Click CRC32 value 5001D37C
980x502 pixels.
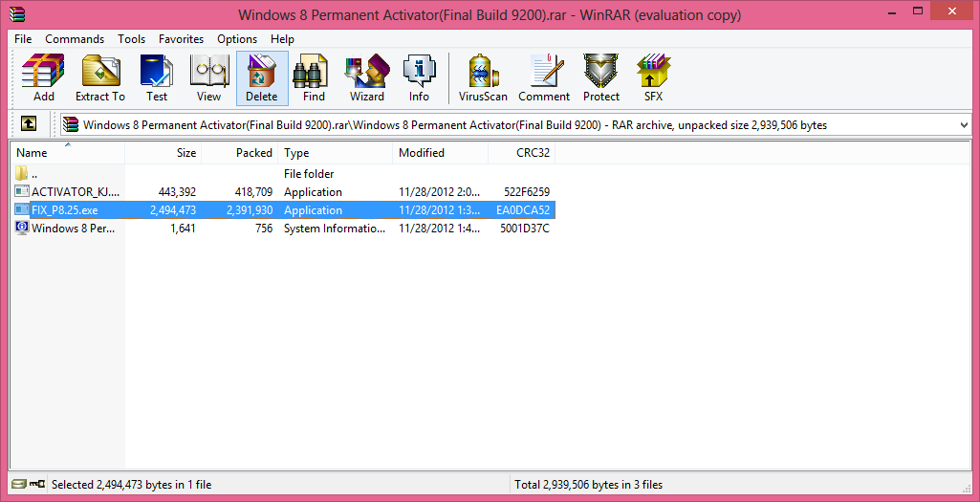pos(525,229)
